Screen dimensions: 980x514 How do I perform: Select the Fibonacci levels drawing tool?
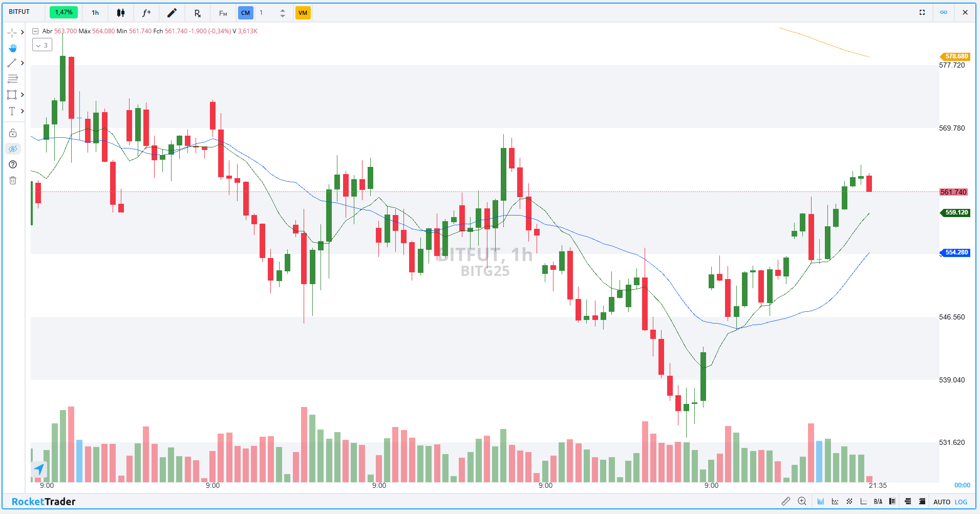(13, 79)
